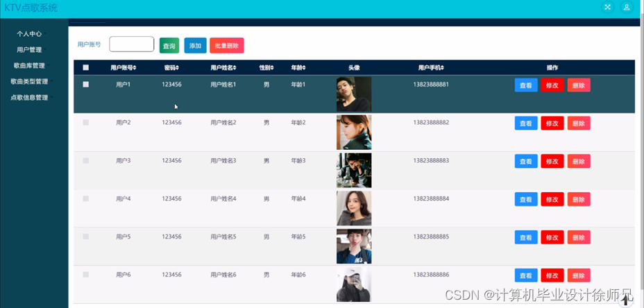644x308 pixels.
Task: Check the checkbox for 用户1 row
Action: [x=86, y=84]
